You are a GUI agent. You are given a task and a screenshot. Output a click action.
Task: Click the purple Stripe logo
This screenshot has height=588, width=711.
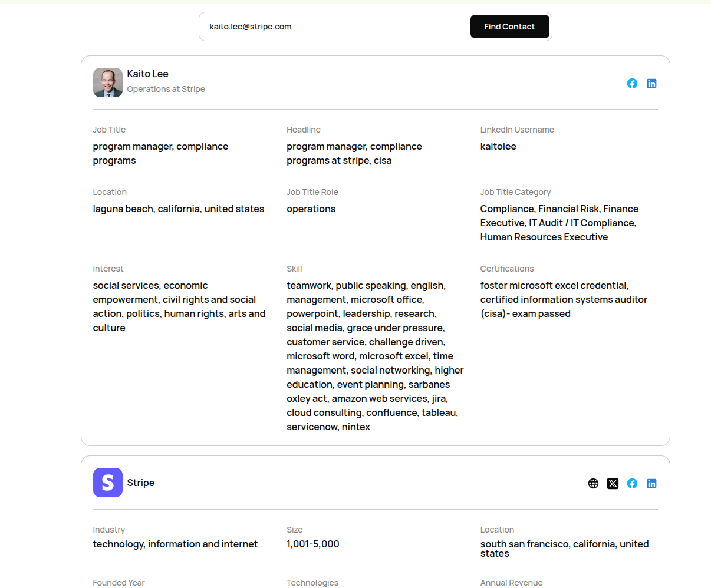tap(108, 483)
